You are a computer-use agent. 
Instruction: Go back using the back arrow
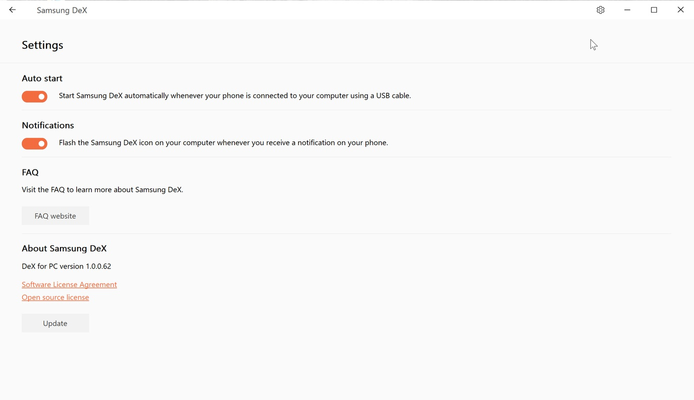(12, 10)
